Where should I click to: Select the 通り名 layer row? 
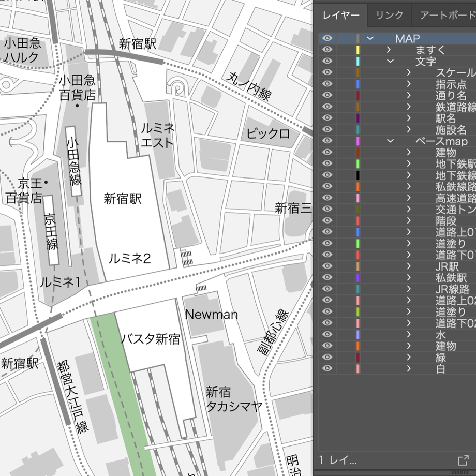(x=397, y=95)
